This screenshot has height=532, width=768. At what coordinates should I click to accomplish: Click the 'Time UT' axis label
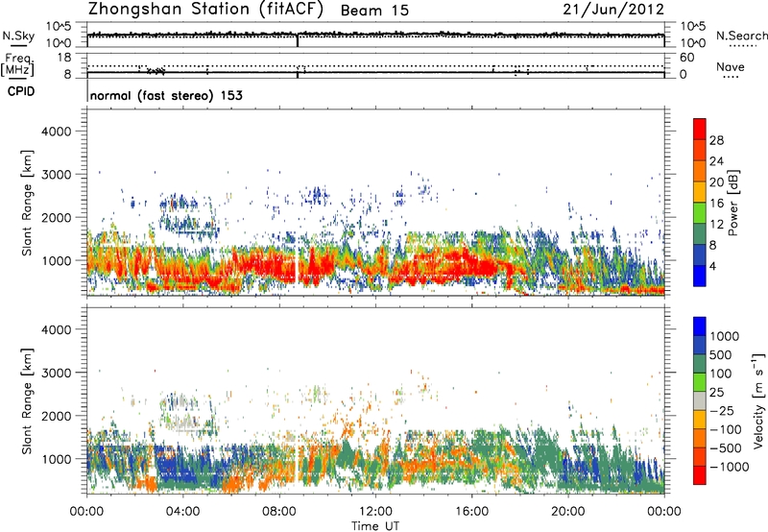click(375, 526)
